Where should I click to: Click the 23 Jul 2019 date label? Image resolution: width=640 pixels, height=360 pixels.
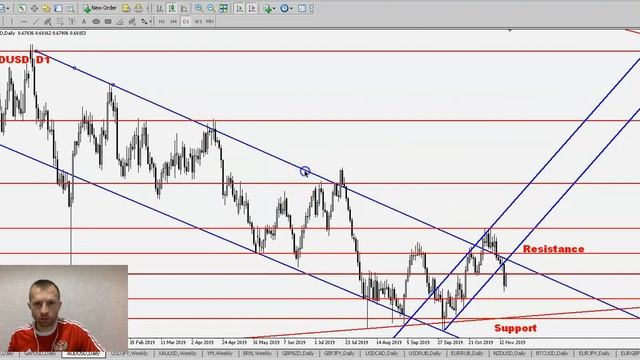tap(357, 342)
